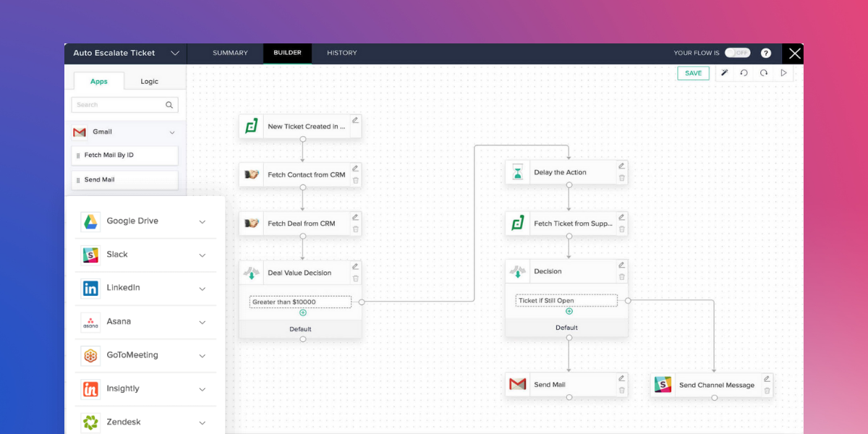Viewport: 868px width, 434px height.
Task: Toggle the flow ON/OFF switch
Action: point(737,53)
